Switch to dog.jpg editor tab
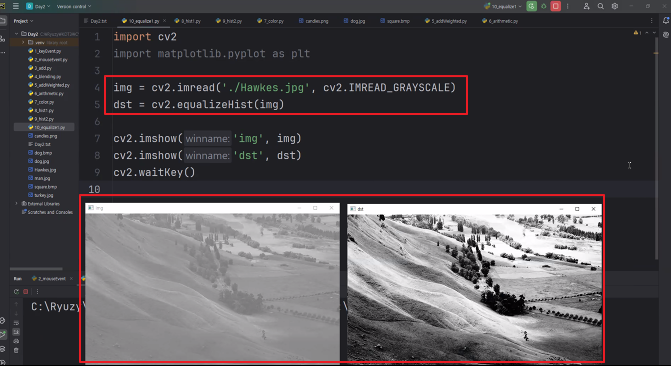Image resolution: width=671 pixels, height=366 pixels. (x=354, y=21)
